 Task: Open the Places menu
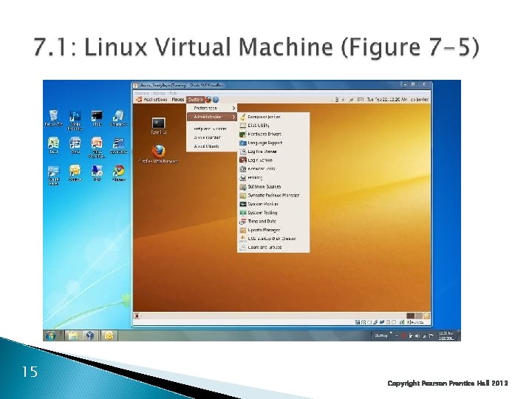[178, 100]
